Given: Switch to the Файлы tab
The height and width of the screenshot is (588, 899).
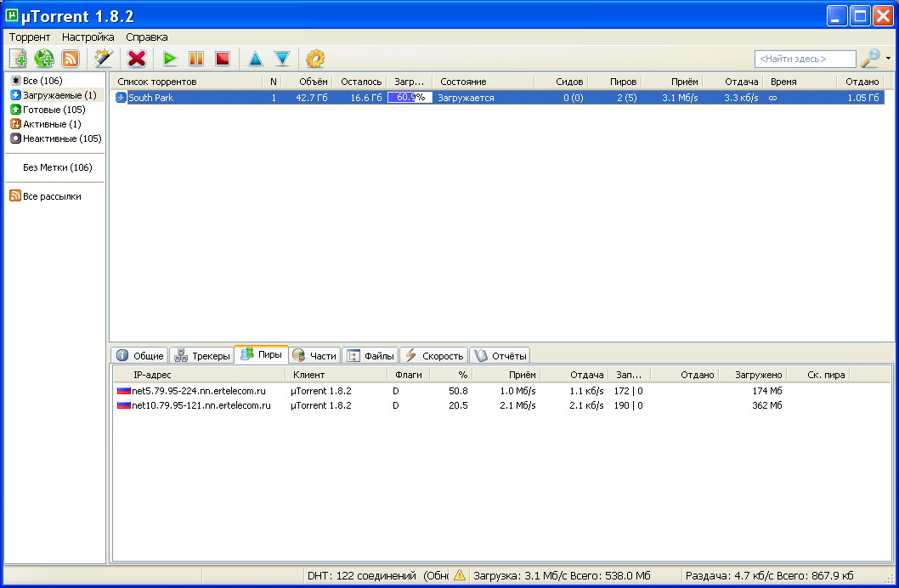Looking at the screenshot, I should [370, 356].
